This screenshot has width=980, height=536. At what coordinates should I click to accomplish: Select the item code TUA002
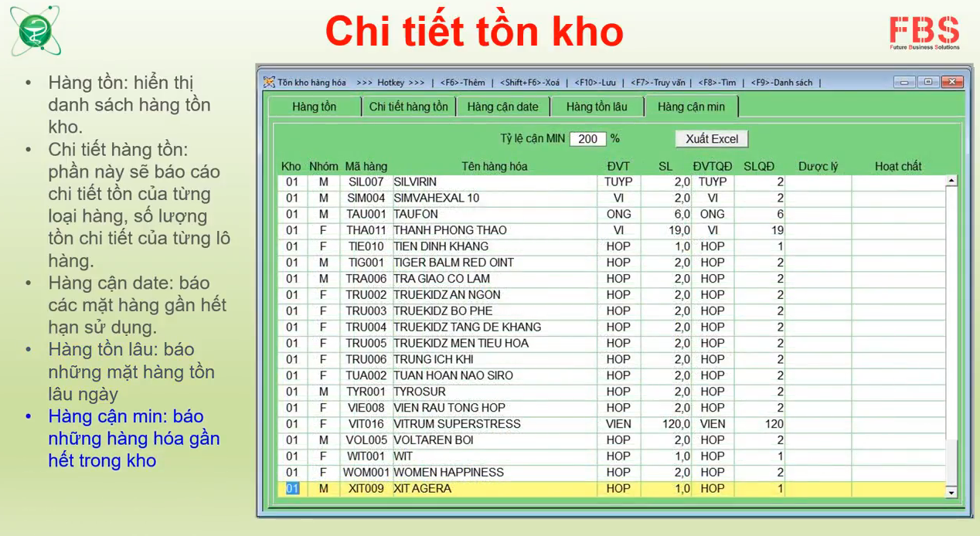[x=366, y=376]
